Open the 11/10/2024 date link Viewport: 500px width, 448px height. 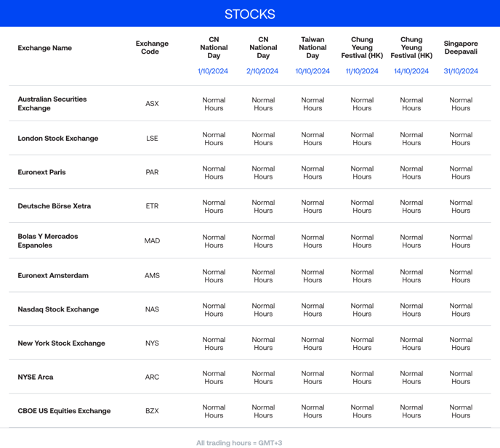(362, 71)
